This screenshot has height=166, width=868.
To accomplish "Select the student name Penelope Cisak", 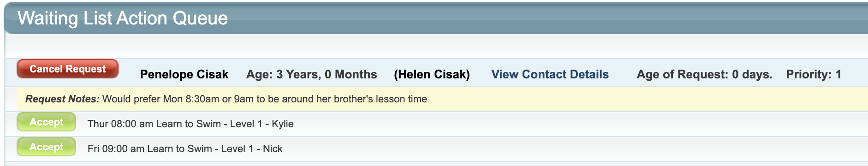I will pyautogui.click(x=184, y=74).
